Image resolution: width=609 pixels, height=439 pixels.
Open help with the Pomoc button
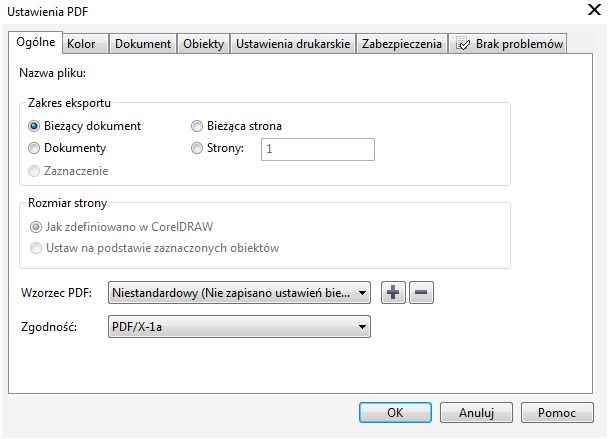coord(557,412)
